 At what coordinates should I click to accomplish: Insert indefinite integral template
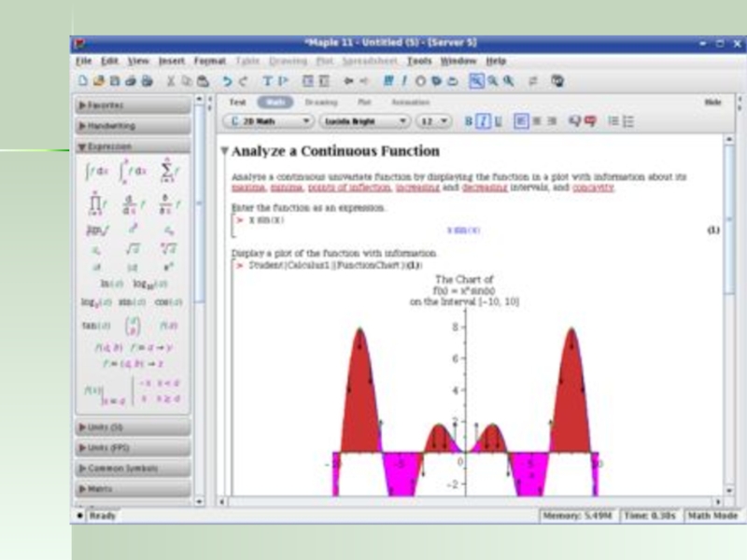[97, 171]
